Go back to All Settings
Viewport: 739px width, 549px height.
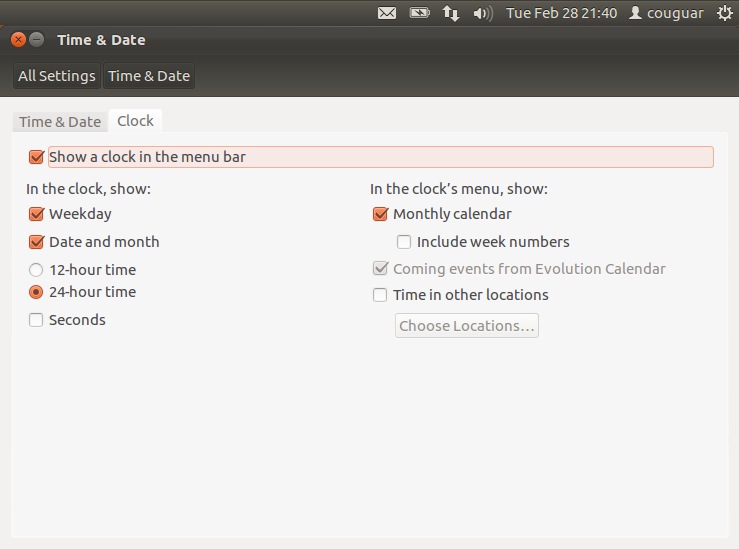57,76
